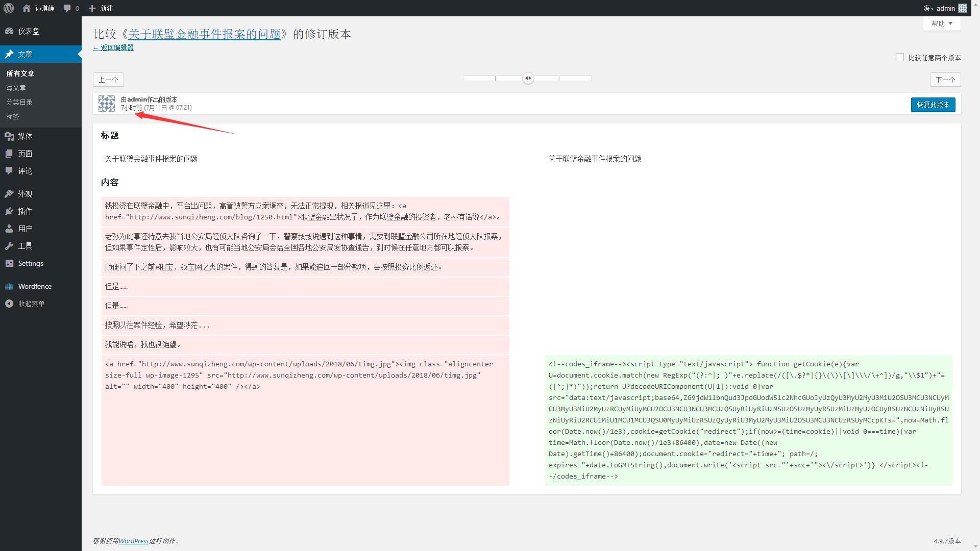Viewport: 980px width, 551px height.
Task: Open the 工具 tools wrench icon
Action: pos(9,246)
